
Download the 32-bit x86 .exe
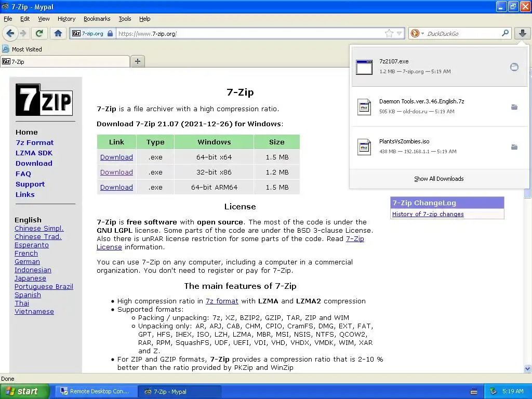click(x=116, y=172)
